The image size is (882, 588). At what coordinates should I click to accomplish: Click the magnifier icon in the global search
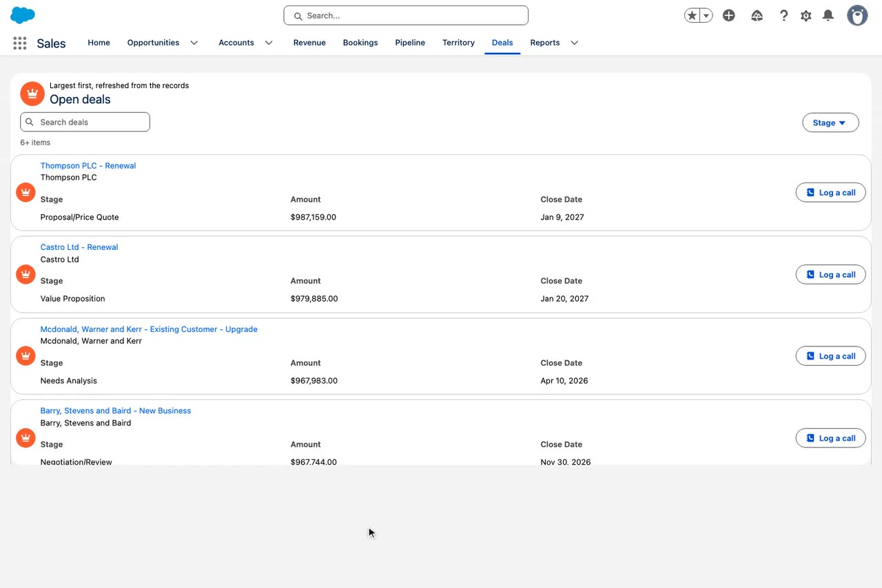pyautogui.click(x=298, y=16)
